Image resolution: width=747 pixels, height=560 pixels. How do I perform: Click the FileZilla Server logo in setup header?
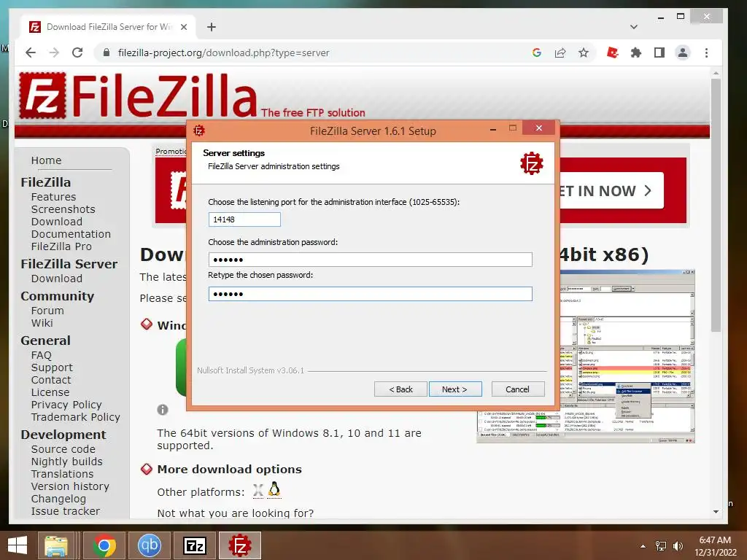[531, 164]
